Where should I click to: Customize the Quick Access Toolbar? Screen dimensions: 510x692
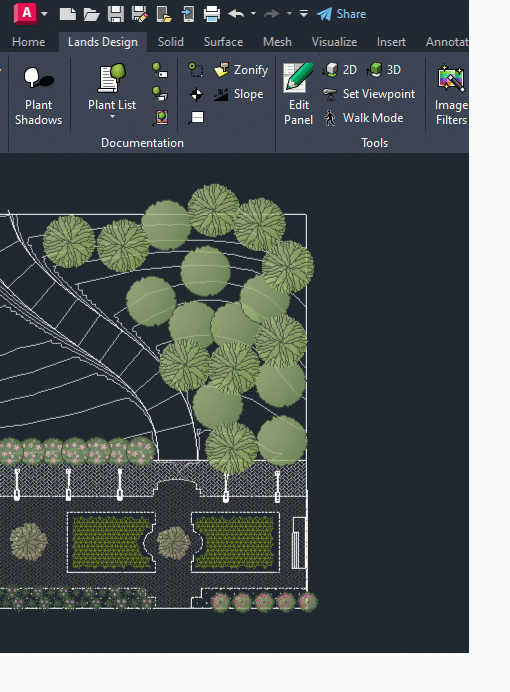(x=304, y=14)
